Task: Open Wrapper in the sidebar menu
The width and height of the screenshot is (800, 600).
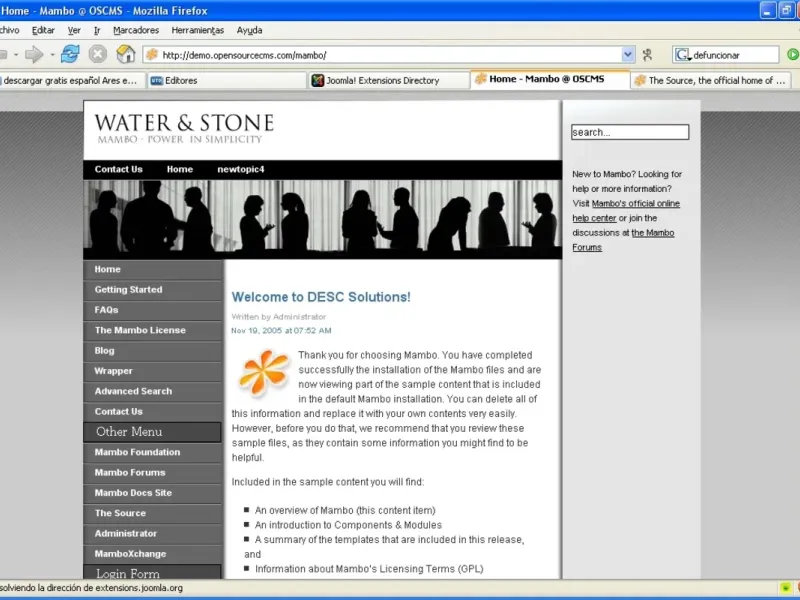Action: pos(153,371)
